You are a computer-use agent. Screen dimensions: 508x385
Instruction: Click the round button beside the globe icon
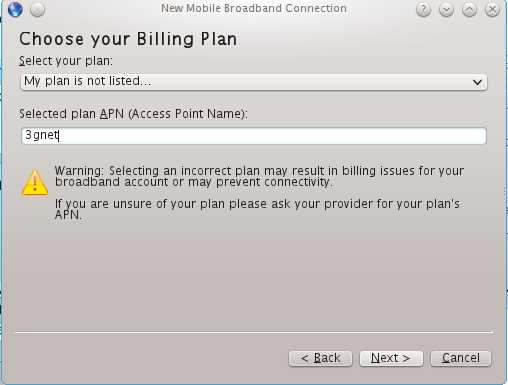coord(38,10)
